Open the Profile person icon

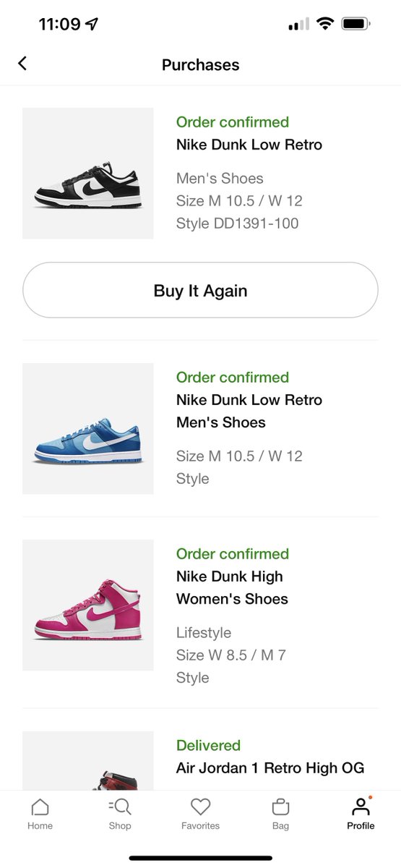360,807
